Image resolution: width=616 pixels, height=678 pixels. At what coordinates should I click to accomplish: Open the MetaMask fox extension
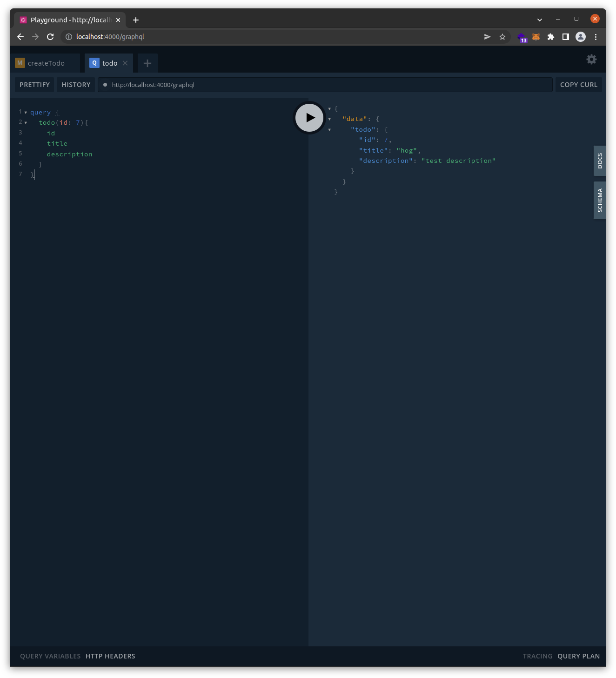click(x=536, y=37)
